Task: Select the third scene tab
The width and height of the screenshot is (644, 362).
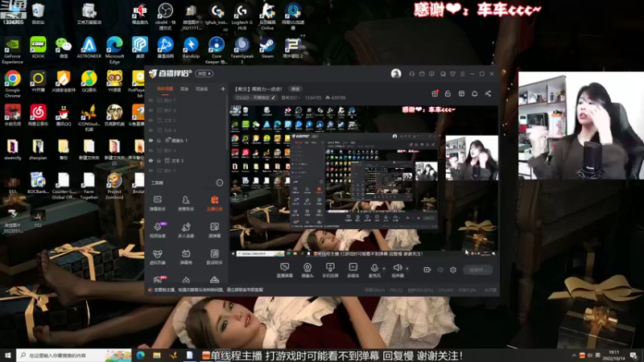Action: [x=202, y=89]
